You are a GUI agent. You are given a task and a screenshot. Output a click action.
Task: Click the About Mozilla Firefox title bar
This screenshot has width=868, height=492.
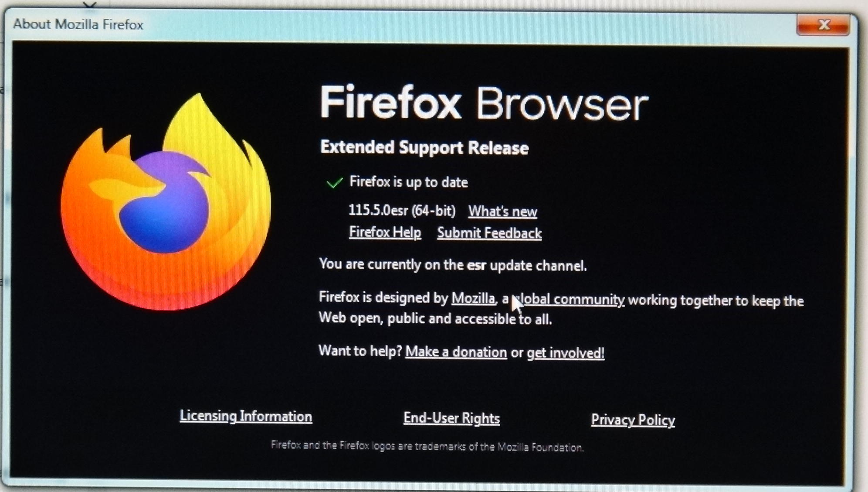coord(392,24)
